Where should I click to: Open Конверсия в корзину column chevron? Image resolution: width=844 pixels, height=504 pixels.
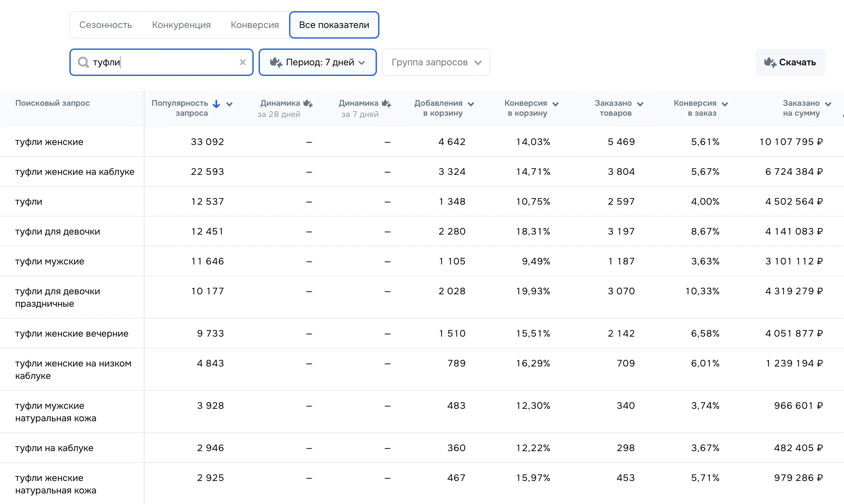(555, 104)
